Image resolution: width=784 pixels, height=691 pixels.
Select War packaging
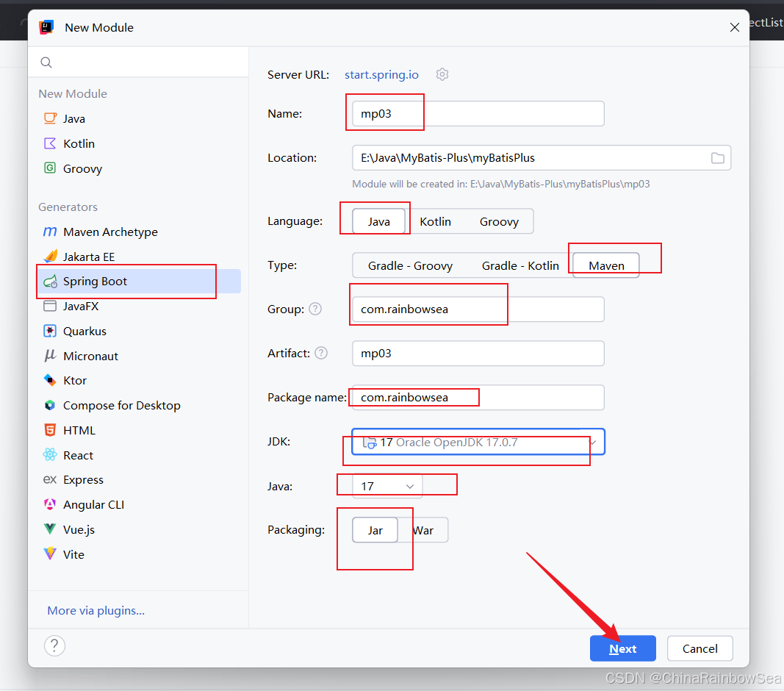click(423, 530)
